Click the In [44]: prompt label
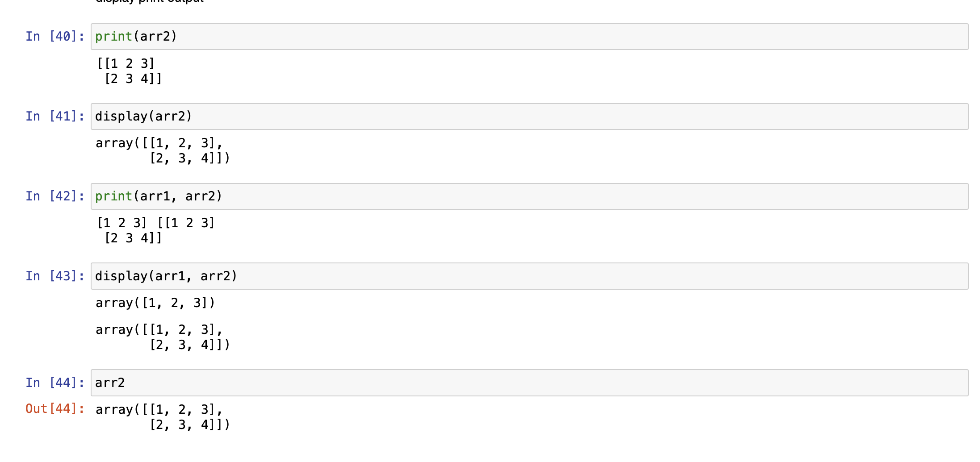This screenshot has height=462, width=980. point(55,383)
